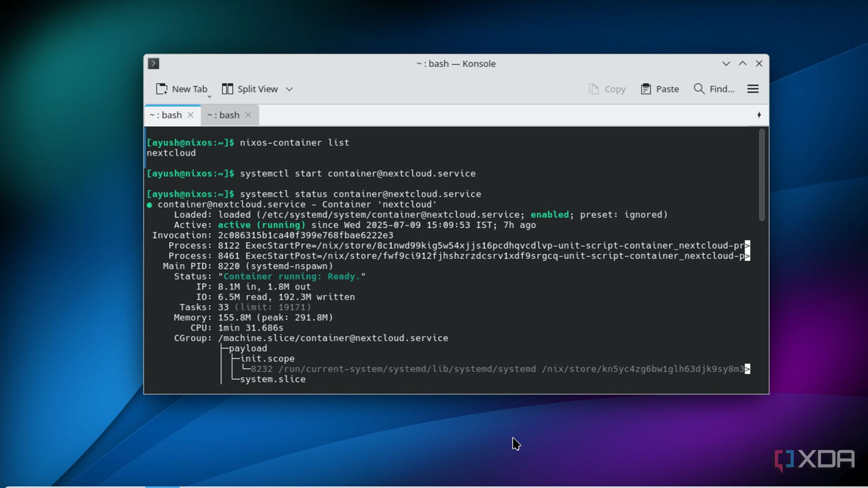Switch to the second ~: bash tab
This screenshot has width=868, height=488.
click(x=226, y=115)
